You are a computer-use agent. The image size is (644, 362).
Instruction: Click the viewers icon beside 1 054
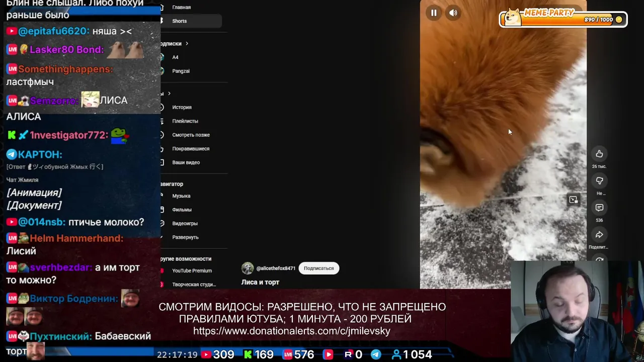click(396, 354)
